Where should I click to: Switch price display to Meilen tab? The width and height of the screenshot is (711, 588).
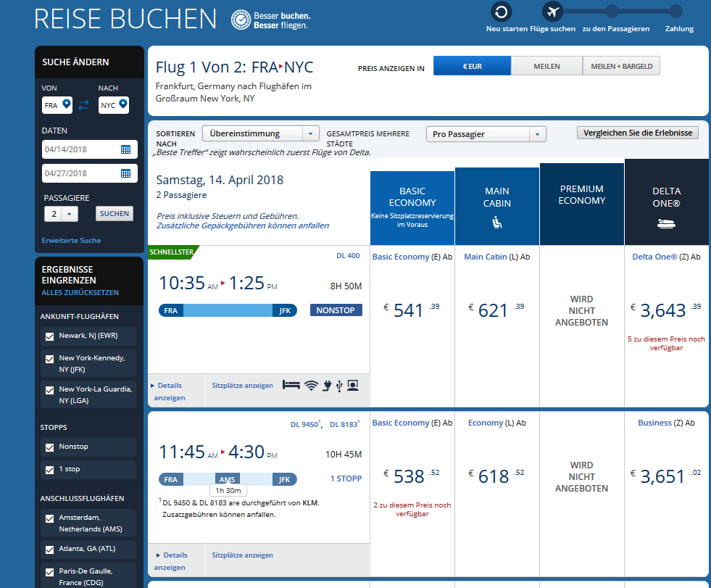pos(546,66)
